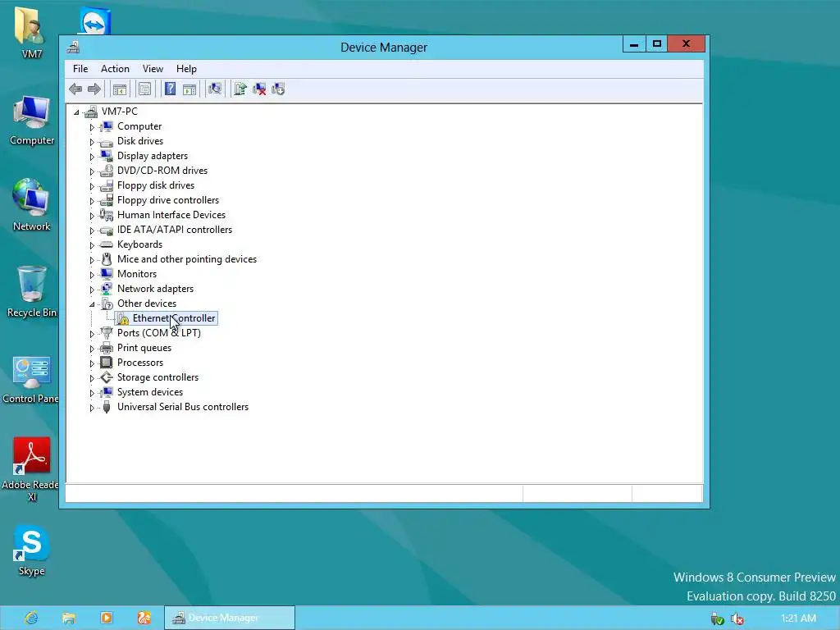Select Universal Serial Bus controllers label
The image size is (840, 630).
click(183, 407)
